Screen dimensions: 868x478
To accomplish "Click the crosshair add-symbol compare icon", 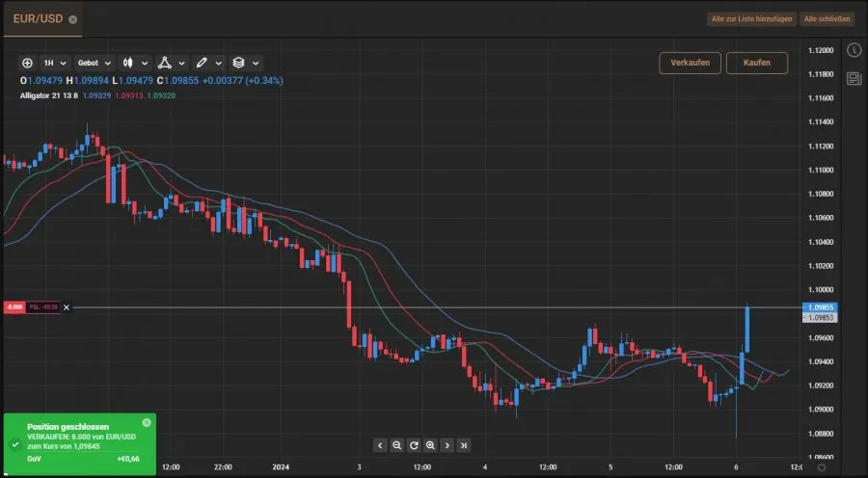I will [x=27, y=63].
